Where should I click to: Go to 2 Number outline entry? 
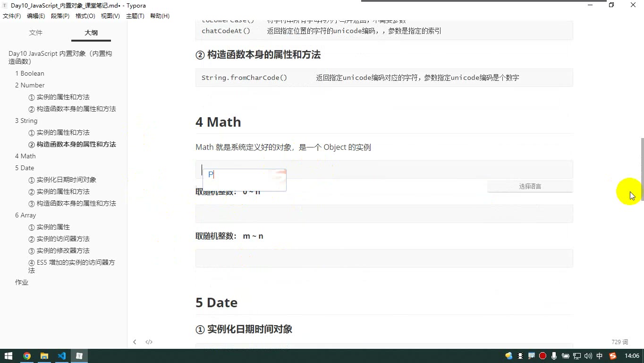30,85
